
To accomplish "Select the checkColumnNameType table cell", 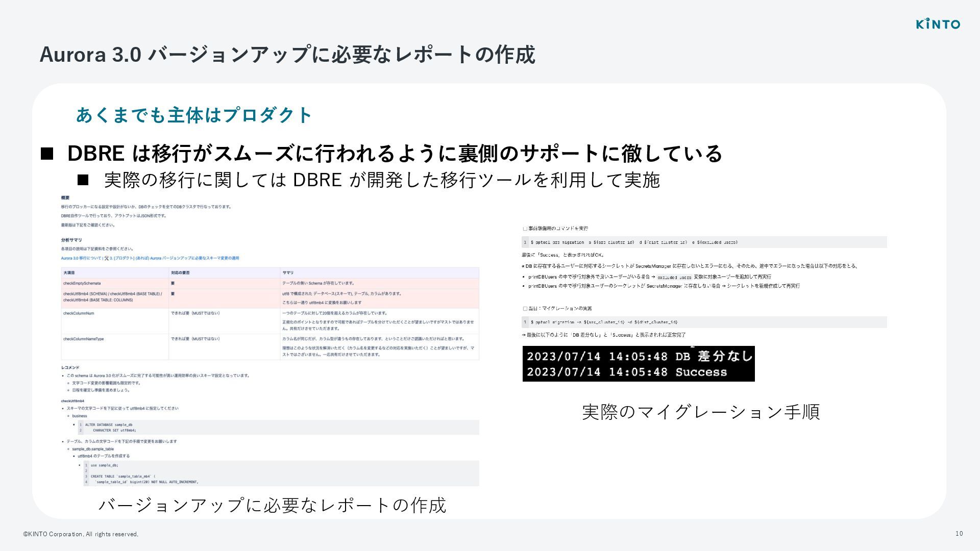I will coord(115,347).
